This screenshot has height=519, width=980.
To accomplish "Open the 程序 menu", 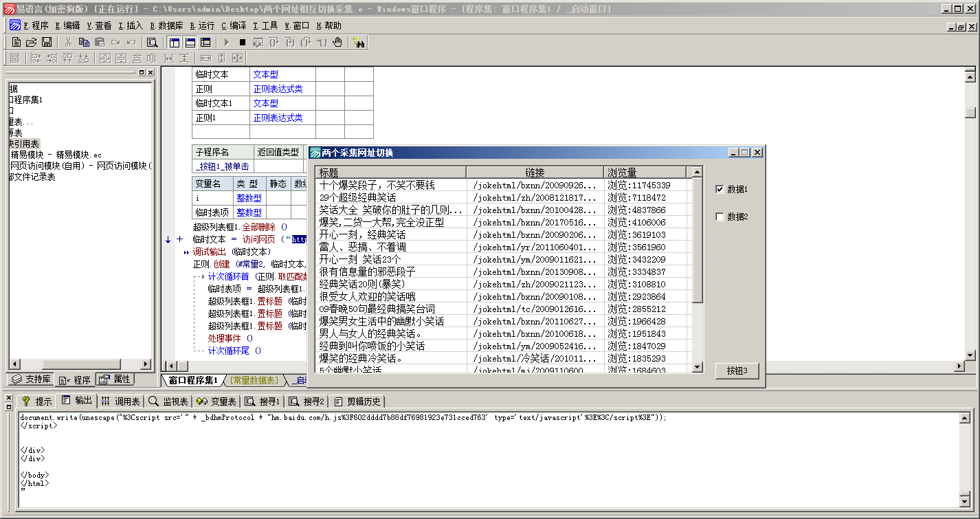I will coord(36,25).
